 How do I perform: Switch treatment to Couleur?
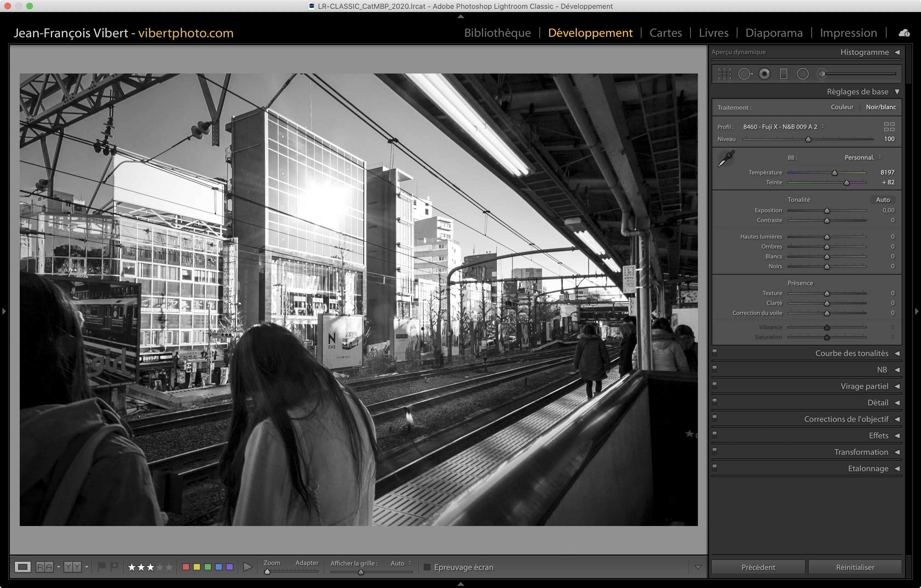pos(842,107)
